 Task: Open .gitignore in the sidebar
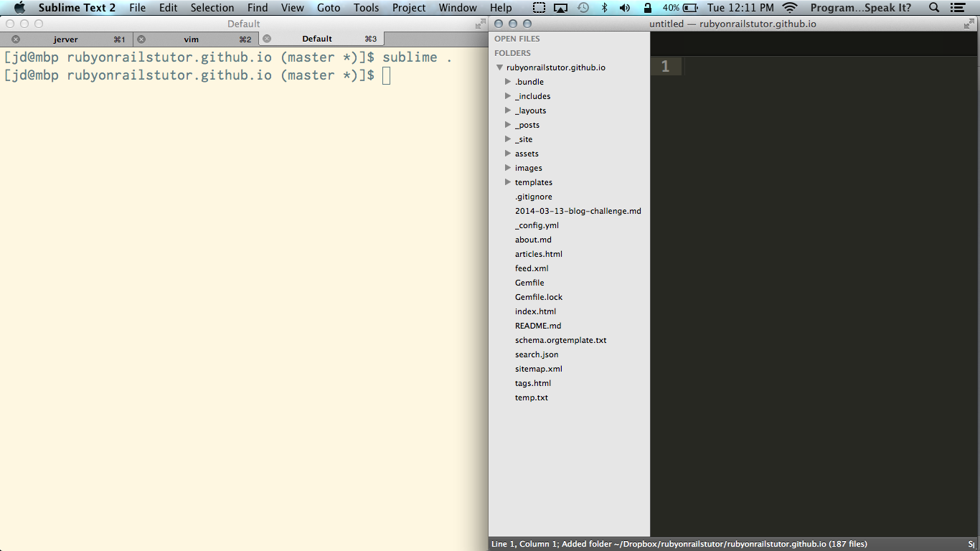[534, 197]
